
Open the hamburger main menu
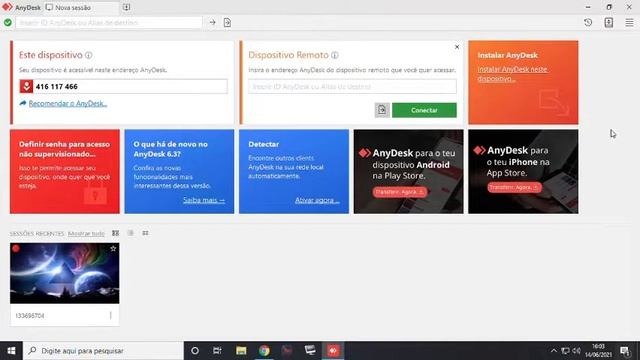point(629,22)
